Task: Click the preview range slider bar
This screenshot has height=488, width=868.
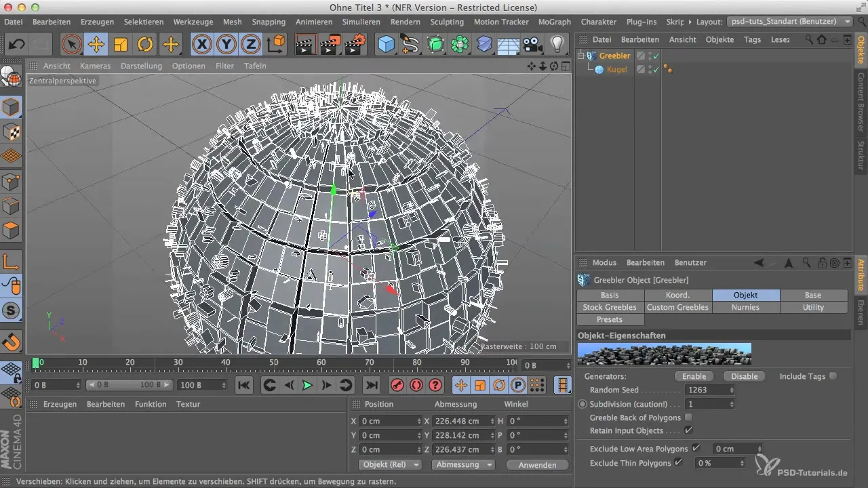Action: click(x=129, y=385)
